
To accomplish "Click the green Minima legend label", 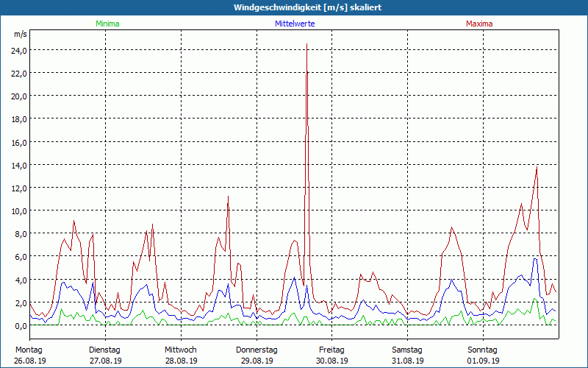I will click(x=107, y=24).
